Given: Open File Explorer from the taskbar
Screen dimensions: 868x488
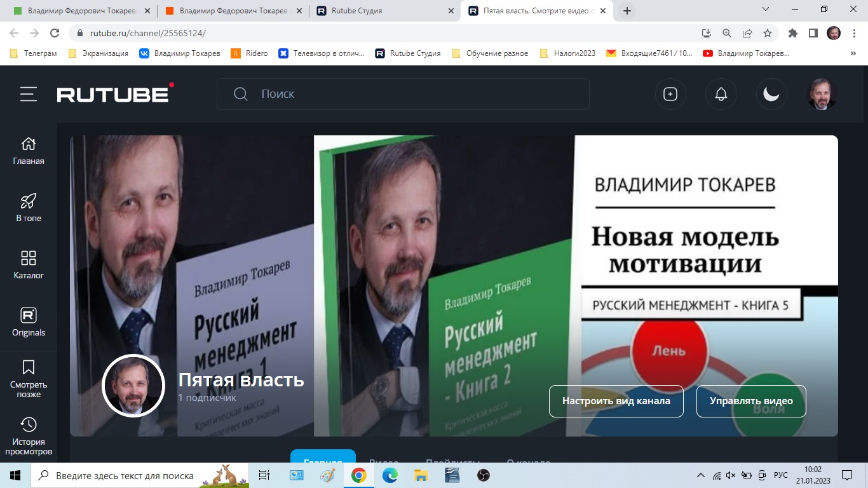Looking at the screenshot, I should (x=421, y=475).
